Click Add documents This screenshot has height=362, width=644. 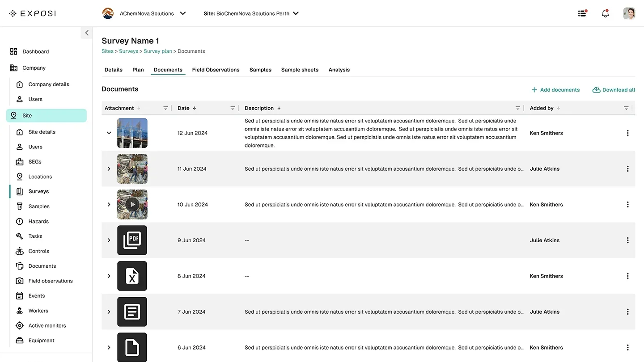pos(555,89)
